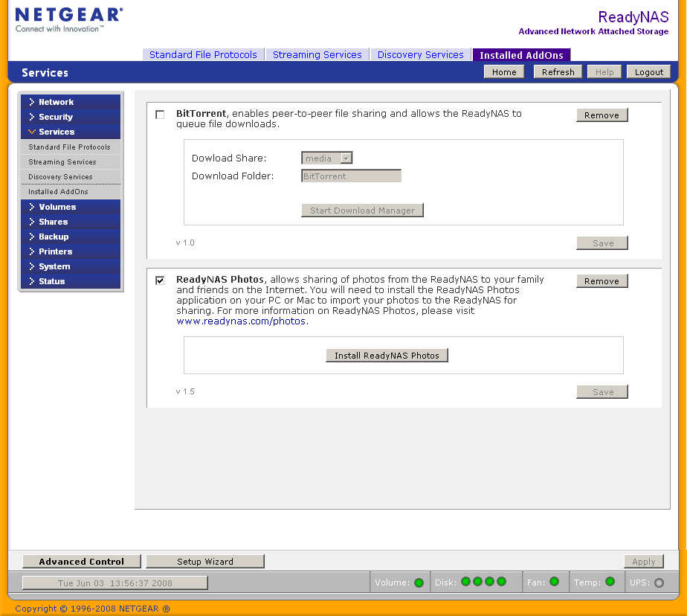The width and height of the screenshot is (687, 616).
Task: Open the www.readynas.com/photos link
Action: coord(241,321)
